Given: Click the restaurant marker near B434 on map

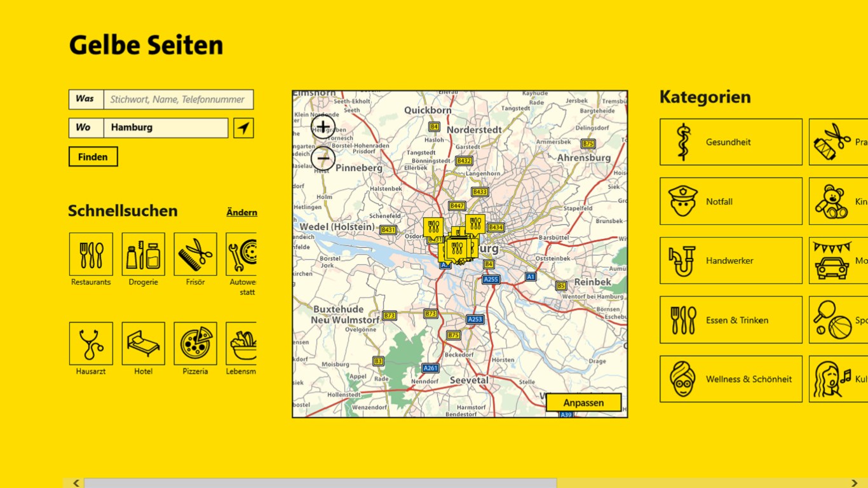Looking at the screenshot, I should point(475,224).
